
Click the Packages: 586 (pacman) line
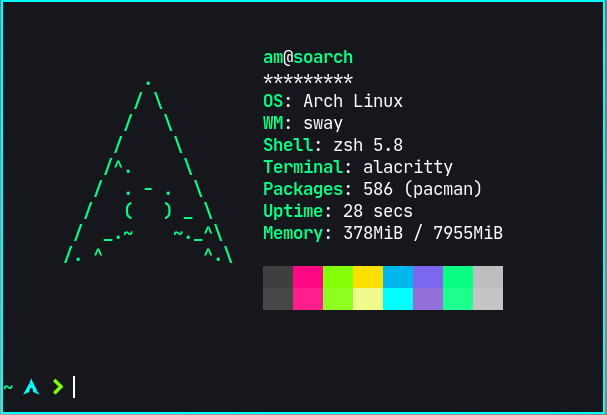point(372,189)
